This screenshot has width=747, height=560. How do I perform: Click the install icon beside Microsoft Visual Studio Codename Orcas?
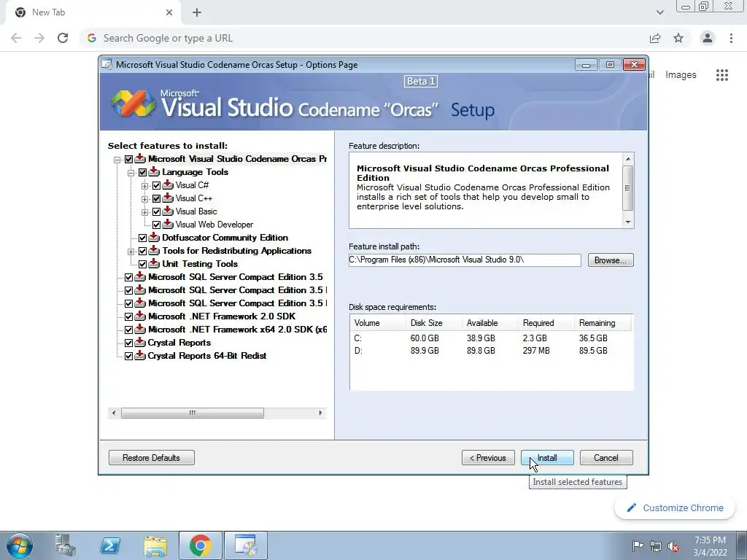coord(140,158)
